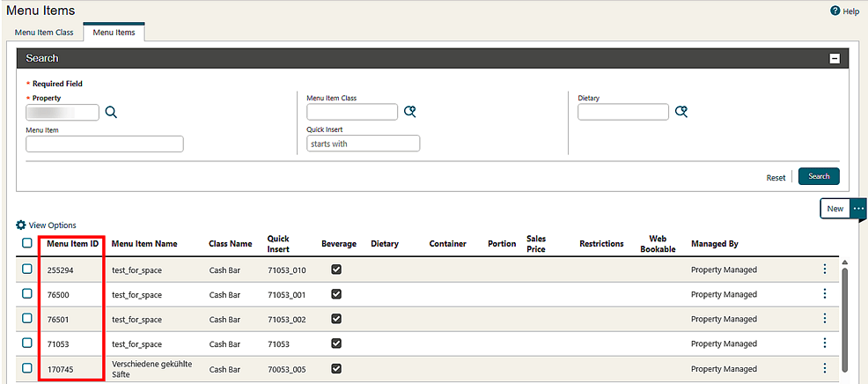Sort by Class Name column header

(231, 244)
